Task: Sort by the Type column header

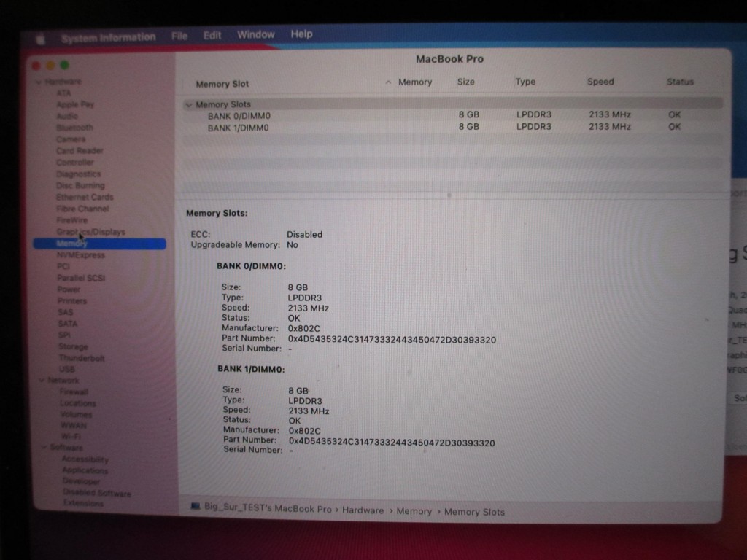Action: pyautogui.click(x=525, y=82)
